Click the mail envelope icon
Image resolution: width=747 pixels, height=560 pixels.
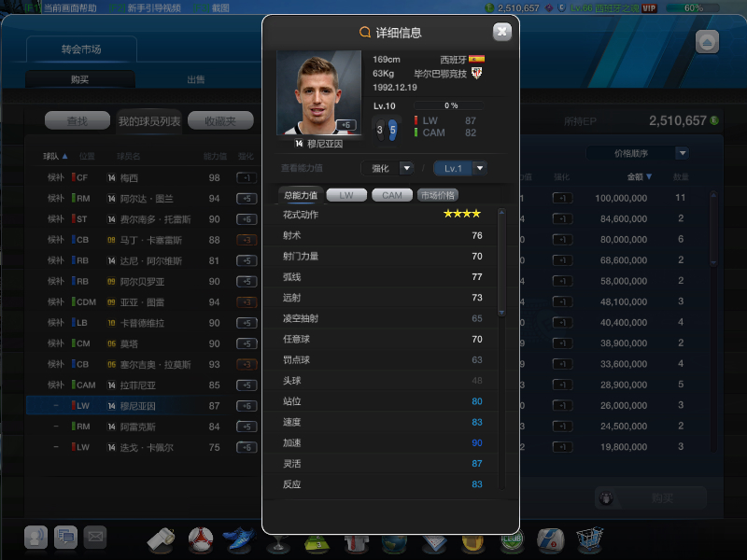[95, 538]
